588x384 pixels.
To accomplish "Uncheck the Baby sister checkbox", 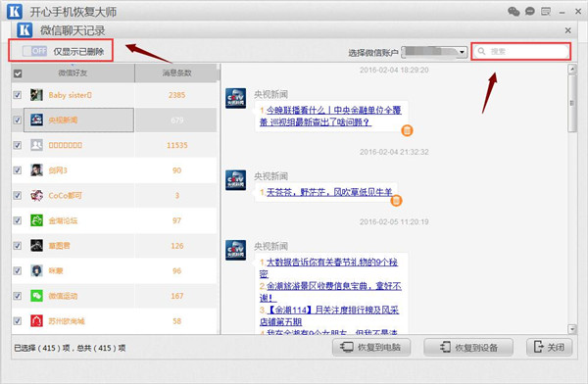I will pos(18,95).
